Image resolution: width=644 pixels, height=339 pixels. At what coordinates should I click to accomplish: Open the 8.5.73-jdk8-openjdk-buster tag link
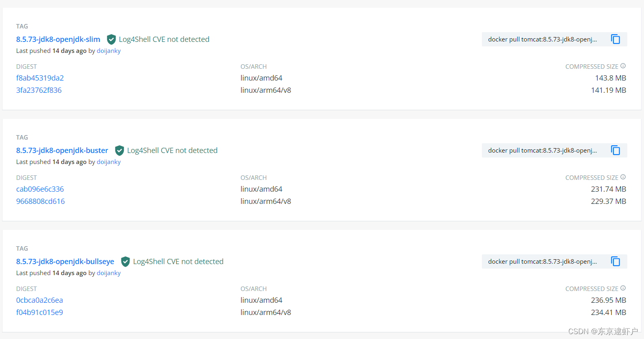[62, 151]
